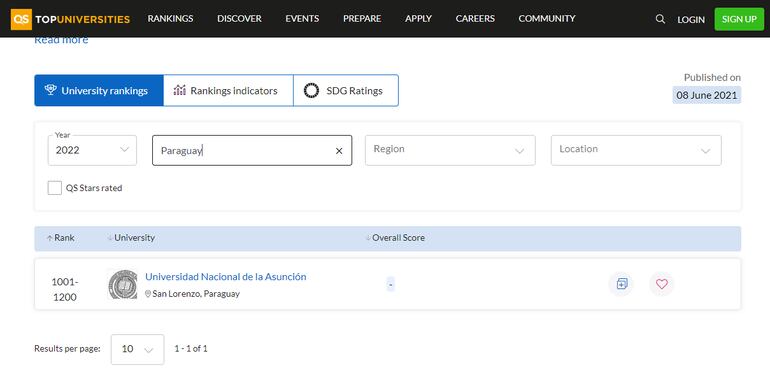Viewport: 770px width, 370px height.
Task: Focus the Paraguay search field
Action: coord(252,150)
